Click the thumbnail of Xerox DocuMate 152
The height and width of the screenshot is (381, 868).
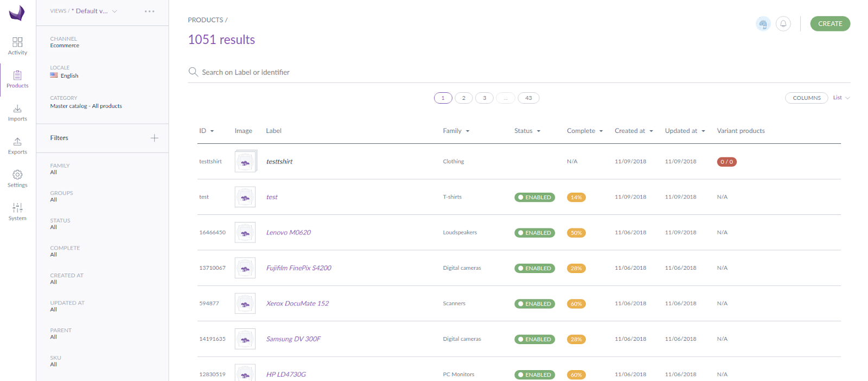point(245,304)
